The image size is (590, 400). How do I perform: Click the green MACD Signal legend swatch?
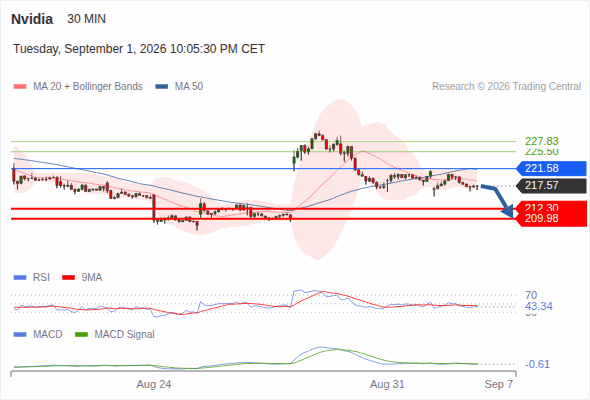81,335
